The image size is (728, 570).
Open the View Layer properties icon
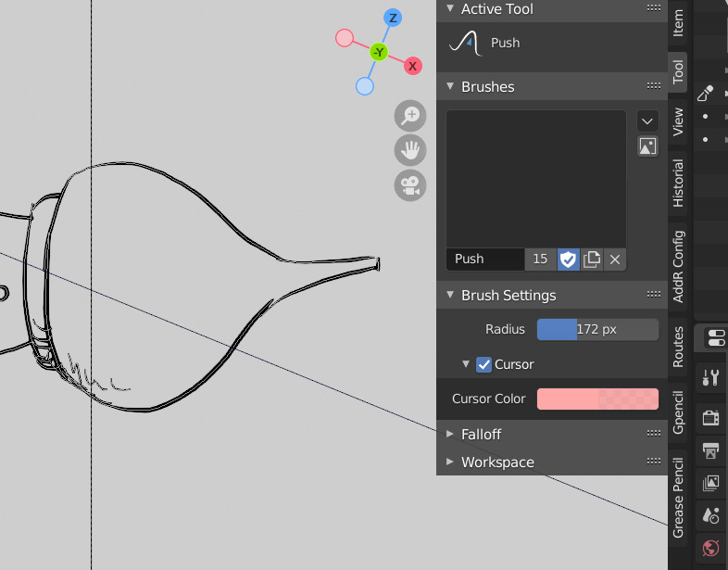[x=710, y=483]
